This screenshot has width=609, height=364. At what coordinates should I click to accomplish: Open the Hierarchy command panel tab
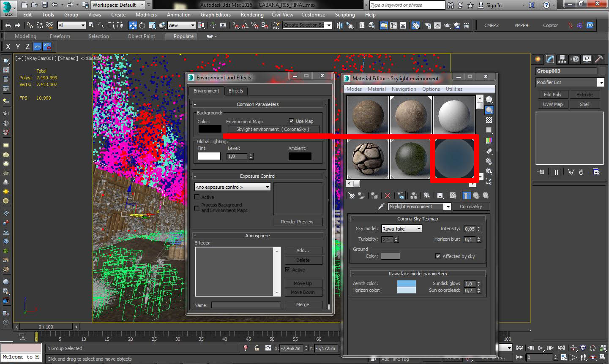click(x=562, y=59)
